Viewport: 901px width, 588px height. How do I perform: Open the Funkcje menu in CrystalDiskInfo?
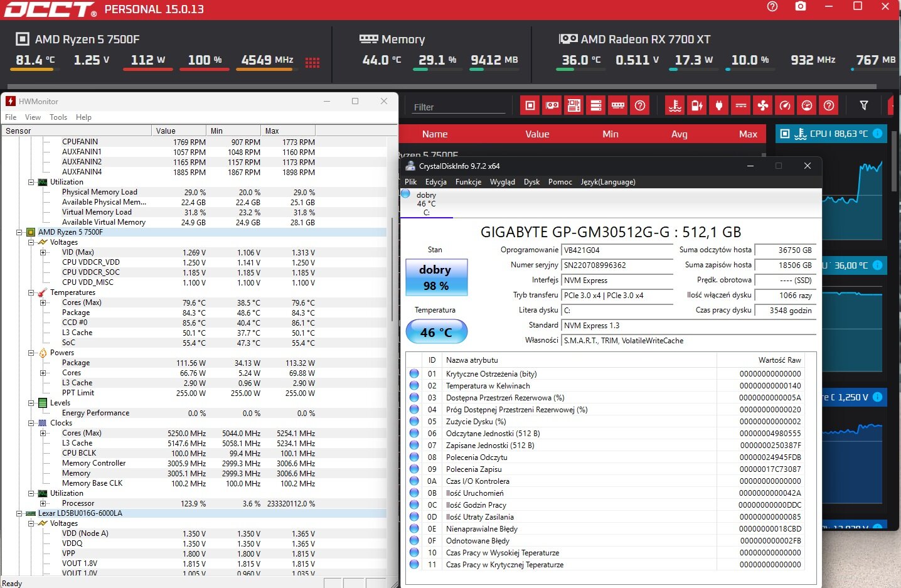pos(468,182)
